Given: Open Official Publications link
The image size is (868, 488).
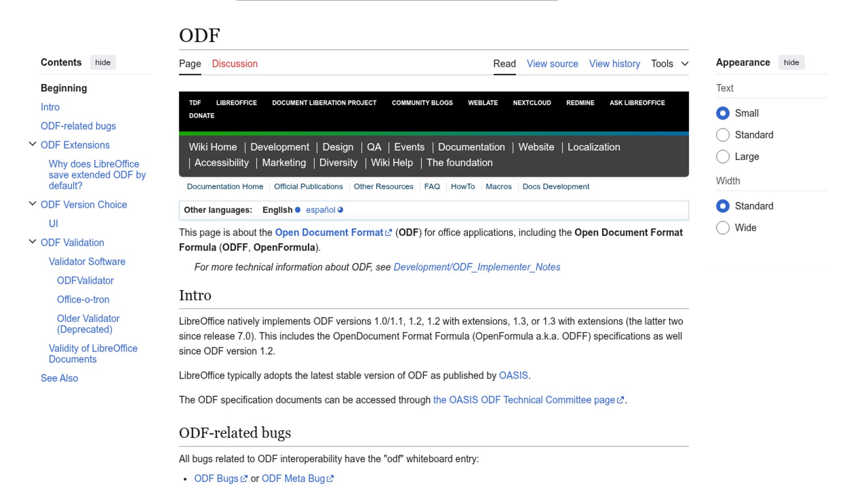Looking at the screenshot, I should pyautogui.click(x=308, y=187).
